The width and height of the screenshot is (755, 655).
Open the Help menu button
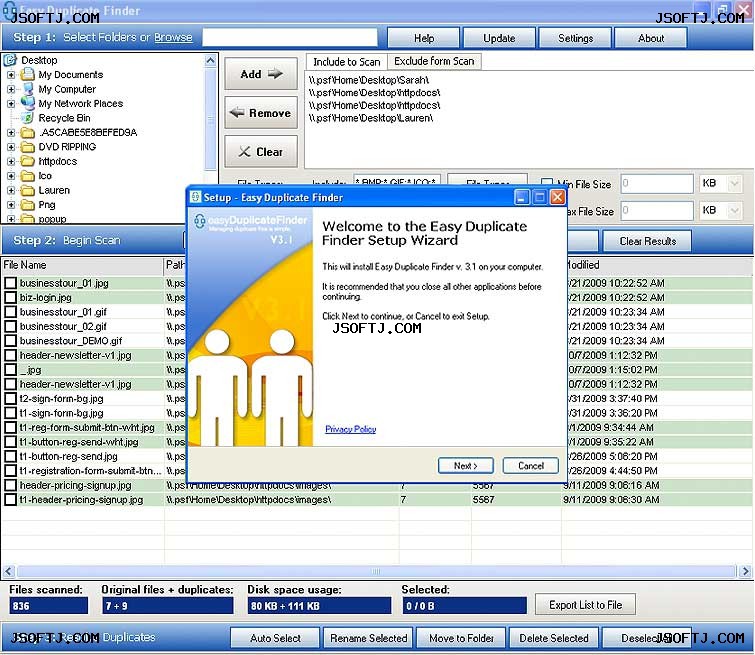click(x=424, y=38)
